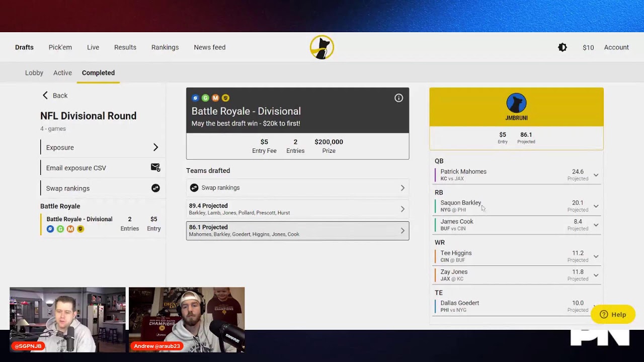Click the blue badge on Battle Royale header

(x=195, y=98)
